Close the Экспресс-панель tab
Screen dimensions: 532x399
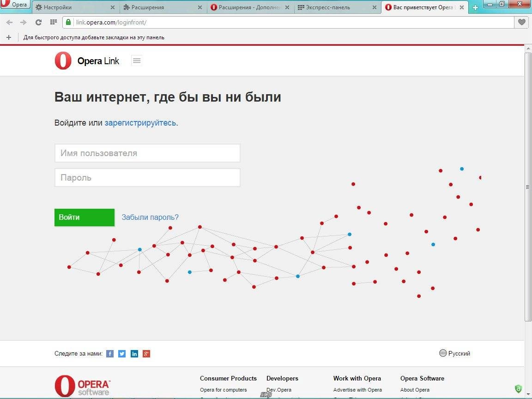point(374,7)
